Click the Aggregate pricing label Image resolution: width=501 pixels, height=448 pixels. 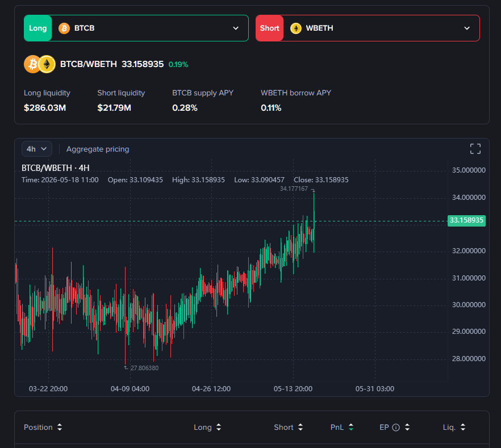pyautogui.click(x=98, y=149)
